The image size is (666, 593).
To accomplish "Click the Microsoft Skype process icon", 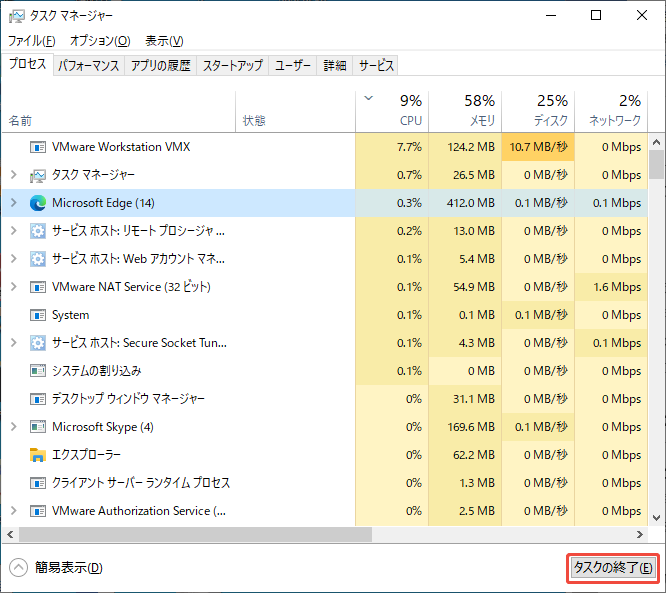I will [38, 427].
